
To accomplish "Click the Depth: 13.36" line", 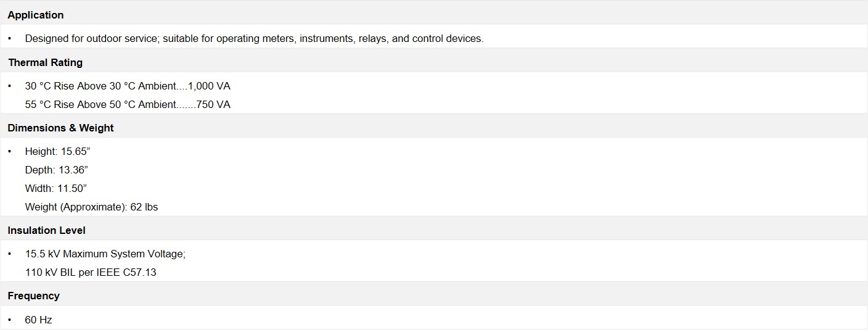I will [x=57, y=170].
